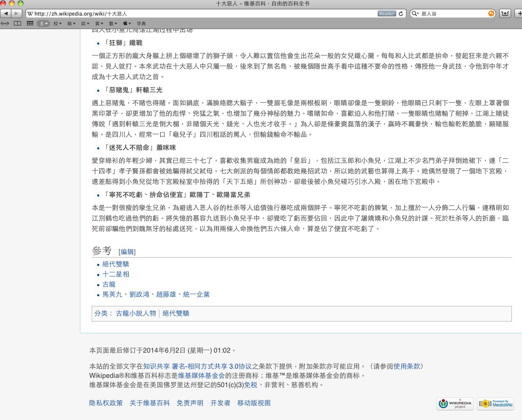Open the search magnifier dropdown
This screenshot has height=420, width=522.
pyautogui.click(x=415, y=13)
